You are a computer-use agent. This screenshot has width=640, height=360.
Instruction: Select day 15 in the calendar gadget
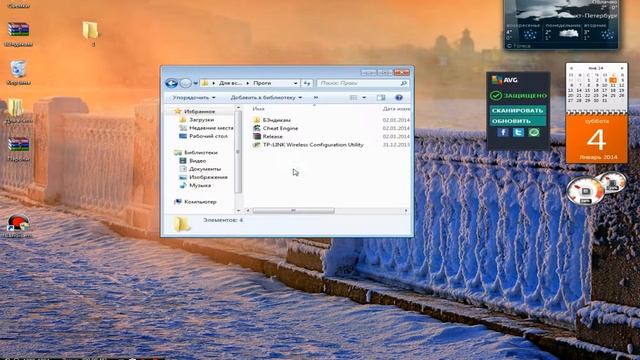[587, 90]
